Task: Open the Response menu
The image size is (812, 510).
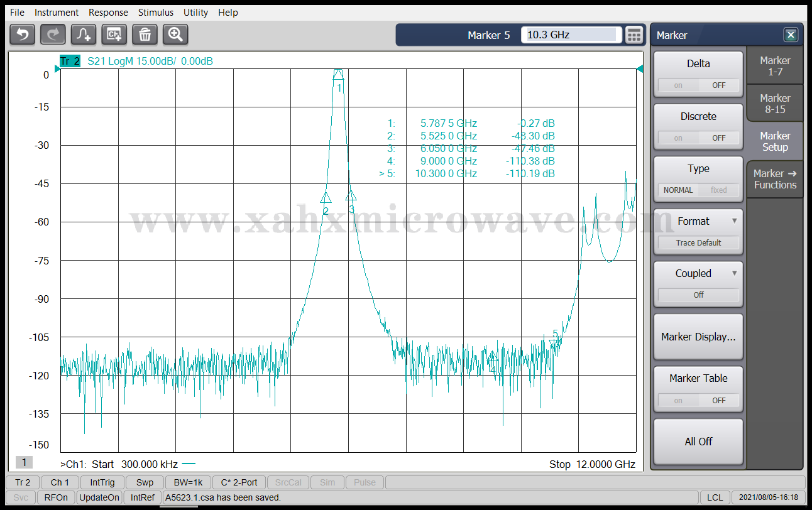Action: (108, 13)
